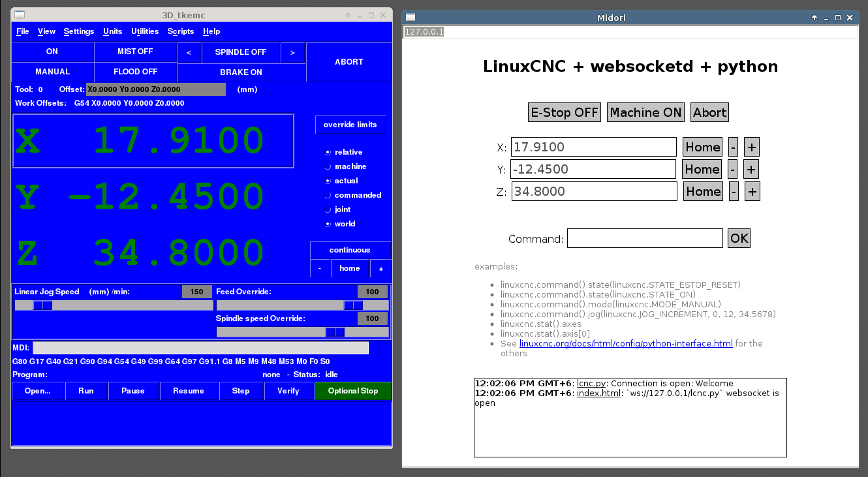The image size is (868, 477).
Task: Click the Spindle speed Override slider
Action: [302, 332]
